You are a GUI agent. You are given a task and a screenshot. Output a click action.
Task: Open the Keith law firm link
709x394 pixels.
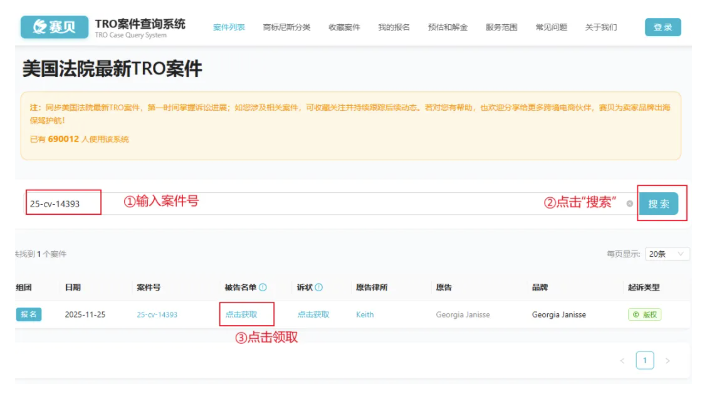point(365,314)
